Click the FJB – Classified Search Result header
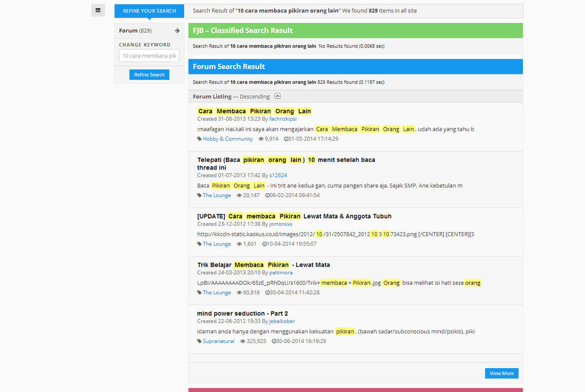 coord(356,31)
